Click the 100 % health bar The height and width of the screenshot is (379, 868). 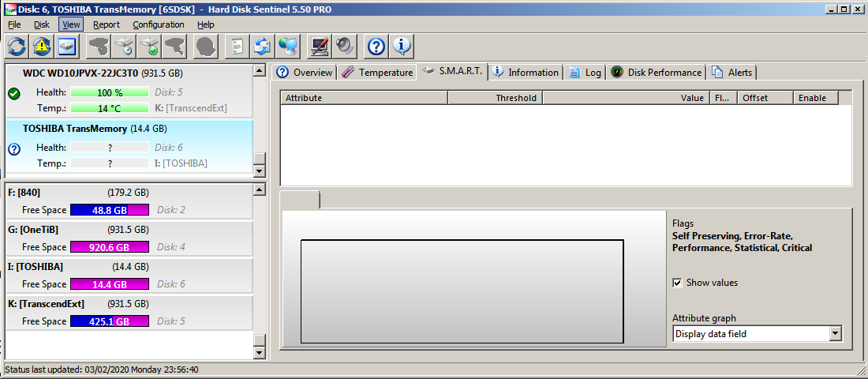110,92
